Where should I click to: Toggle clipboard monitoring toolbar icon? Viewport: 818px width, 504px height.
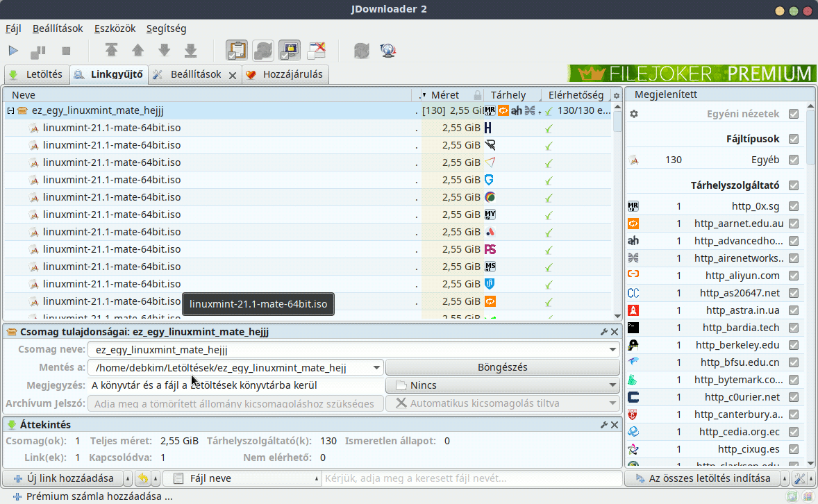pos(236,50)
